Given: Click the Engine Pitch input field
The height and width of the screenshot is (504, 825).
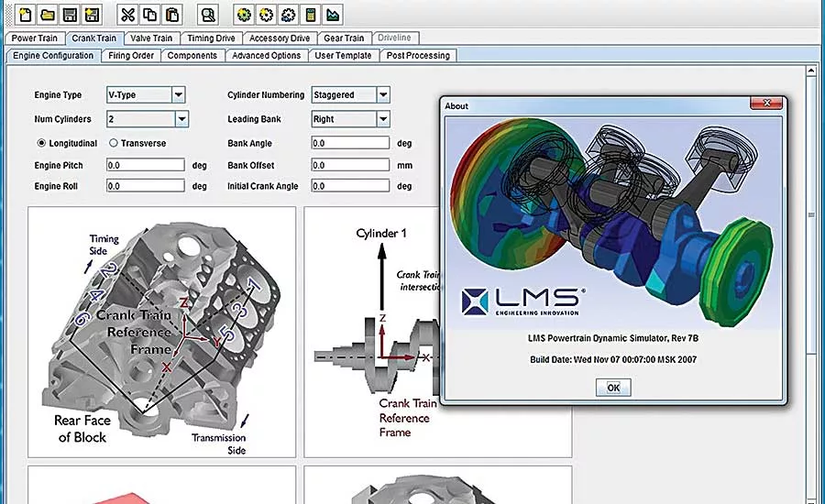Looking at the screenshot, I should click(145, 165).
